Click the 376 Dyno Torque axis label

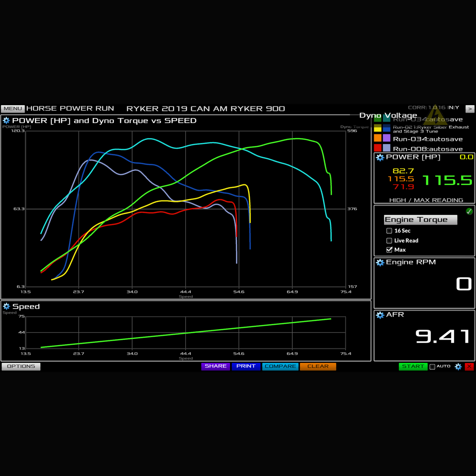click(352, 209)
